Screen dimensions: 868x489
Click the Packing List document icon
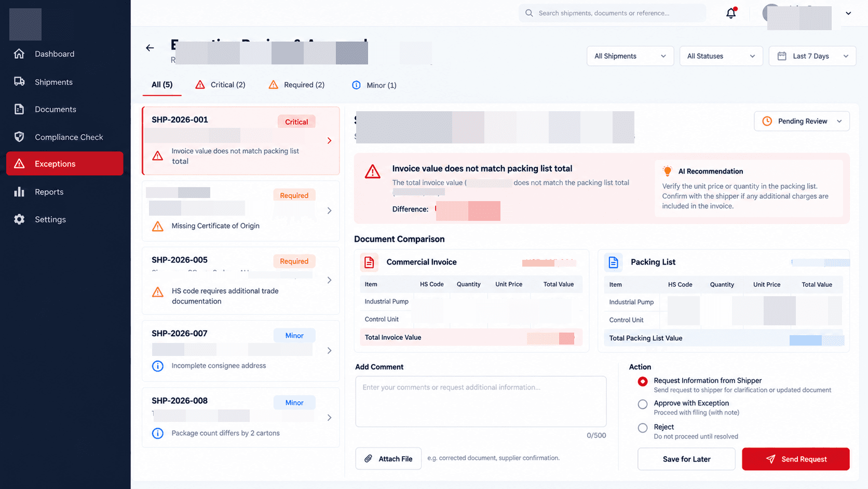click(x=613, y=262)
